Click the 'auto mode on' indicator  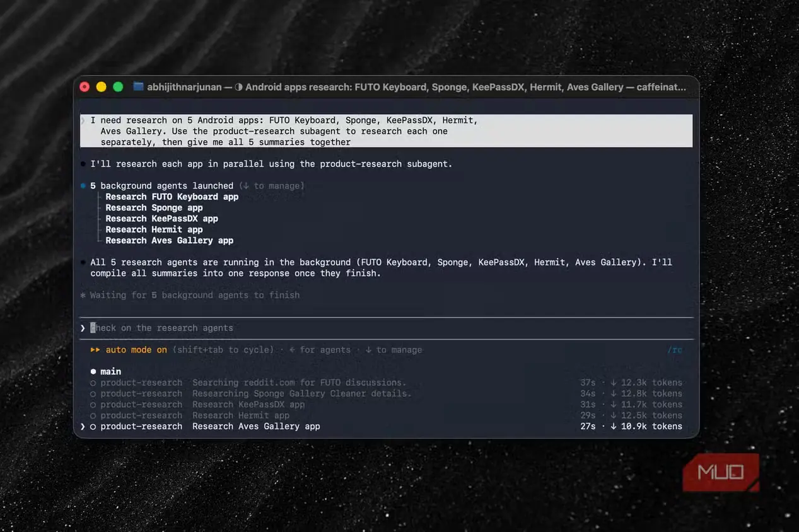click(136, 350)
